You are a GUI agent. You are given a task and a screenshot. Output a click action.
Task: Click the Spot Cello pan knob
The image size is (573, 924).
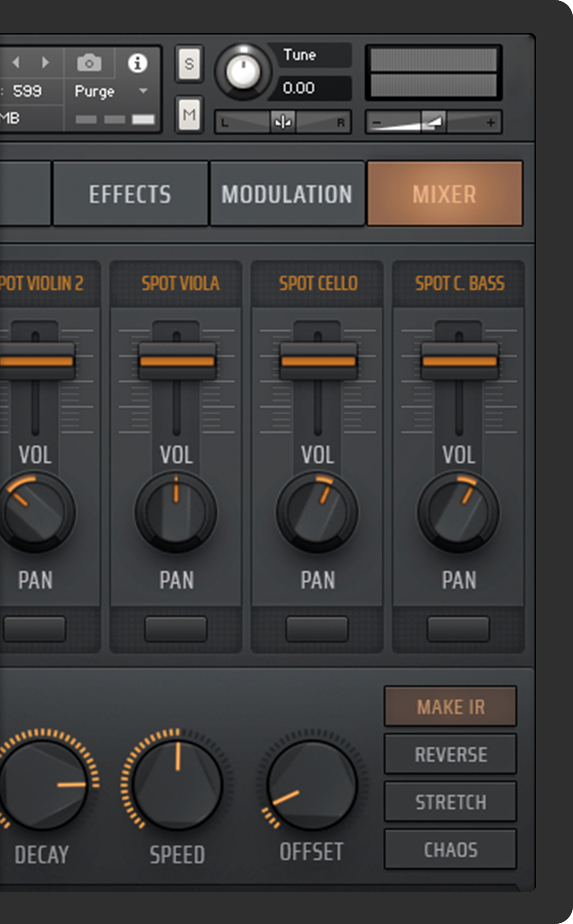click(318, 512)
